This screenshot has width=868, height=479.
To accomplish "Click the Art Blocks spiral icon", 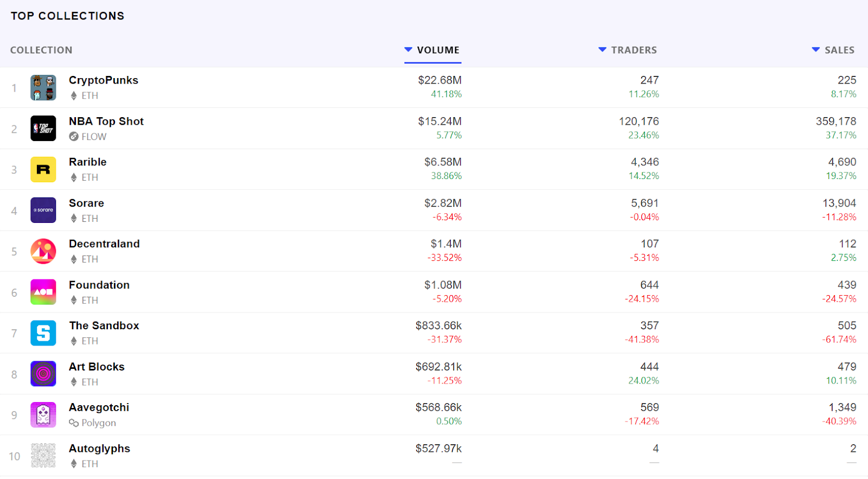I will (x=43, y=374).
